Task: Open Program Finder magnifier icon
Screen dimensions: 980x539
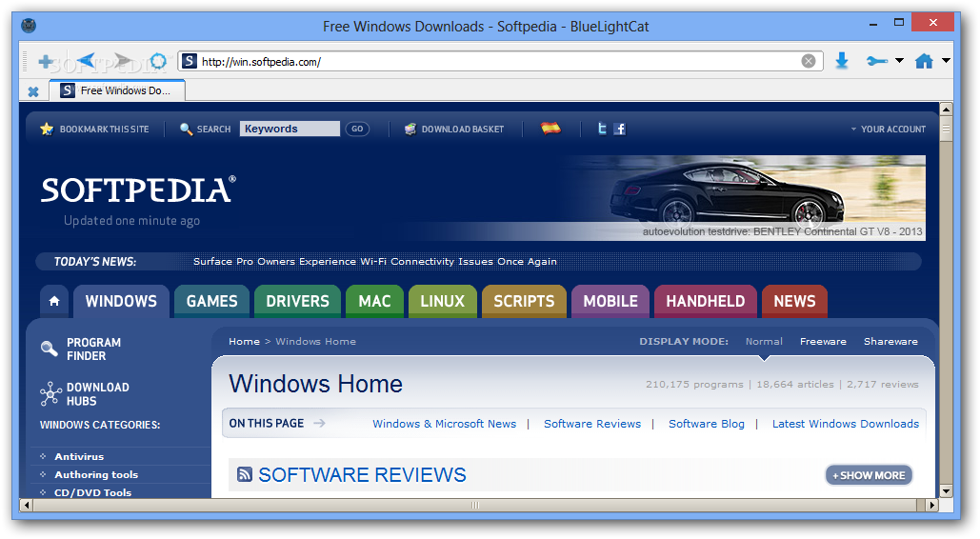Action: coord(49,349)
